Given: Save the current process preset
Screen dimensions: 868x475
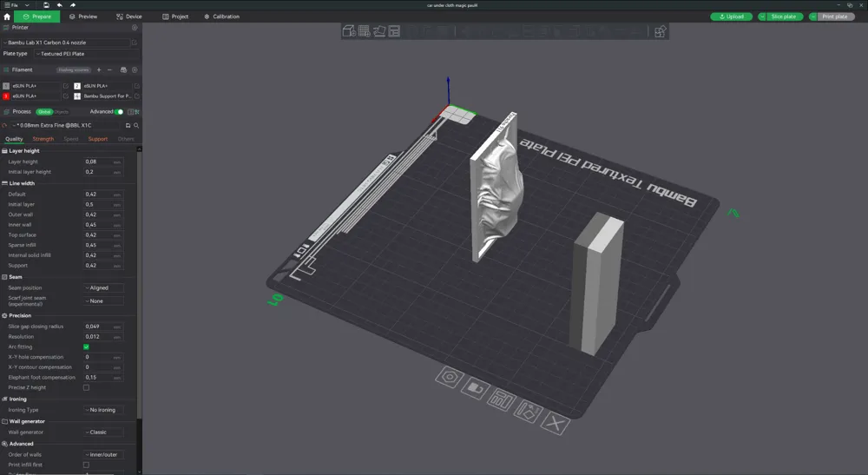Looking at the screenshot, I should click(128, 126).
